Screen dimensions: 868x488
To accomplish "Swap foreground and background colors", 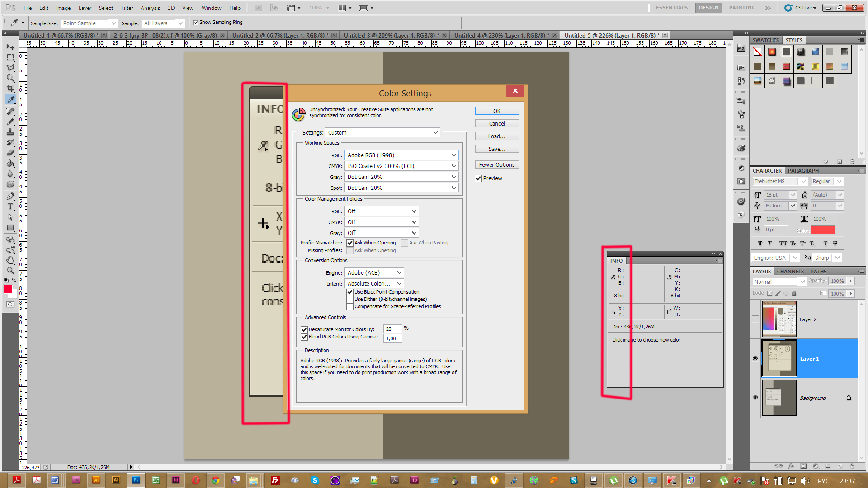I will pos(14,280).
